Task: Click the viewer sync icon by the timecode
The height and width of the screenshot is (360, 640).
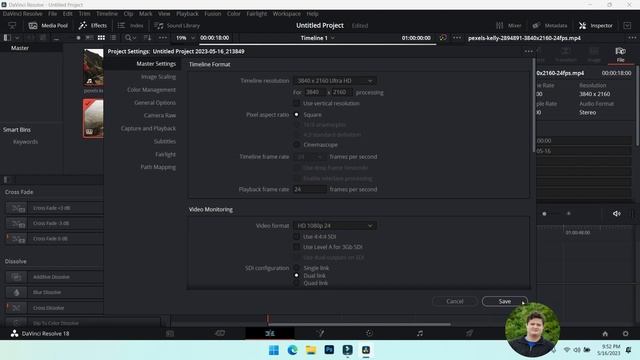Action: click(x=443, y=38)
